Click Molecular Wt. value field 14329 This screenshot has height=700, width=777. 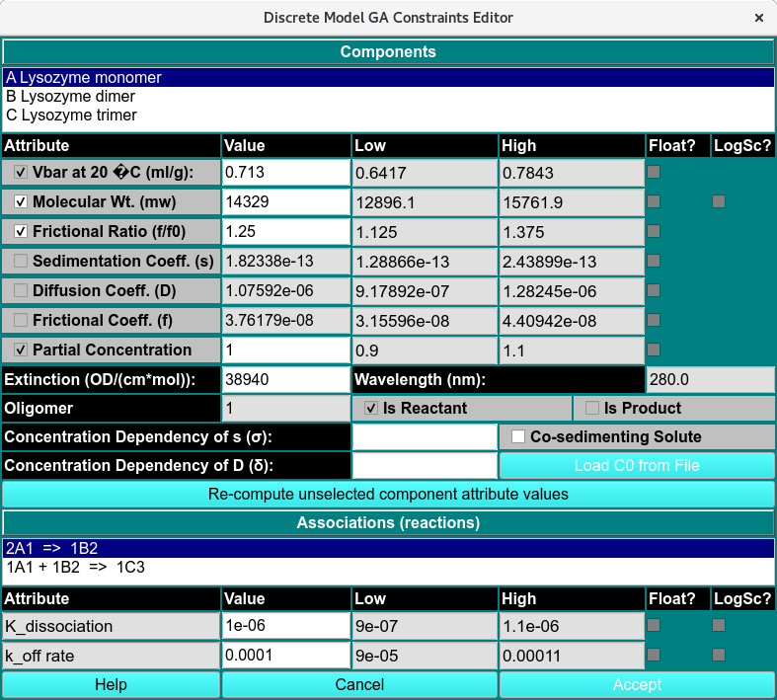click(x=286, y=202)
